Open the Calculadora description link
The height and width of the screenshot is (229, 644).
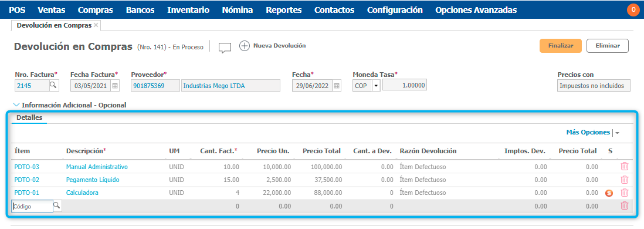[82, 193]
